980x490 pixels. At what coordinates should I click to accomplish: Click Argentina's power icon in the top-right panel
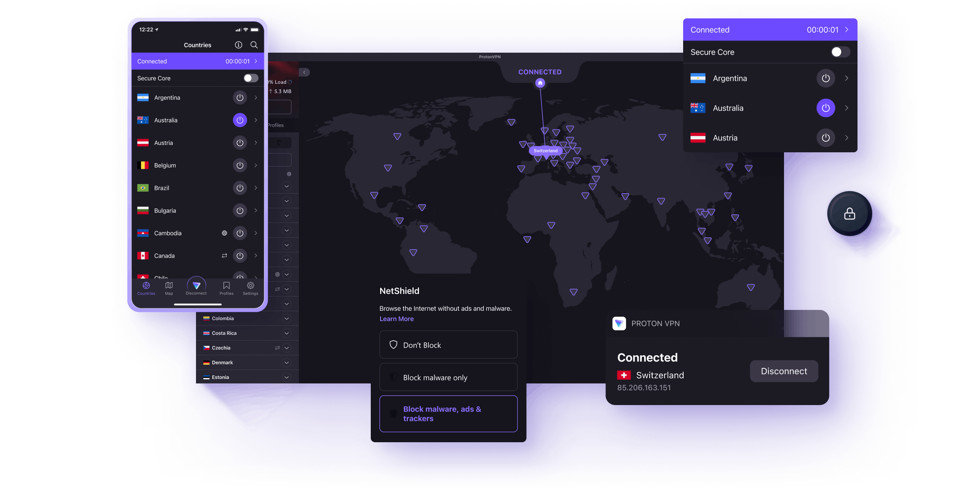(825, 78)
